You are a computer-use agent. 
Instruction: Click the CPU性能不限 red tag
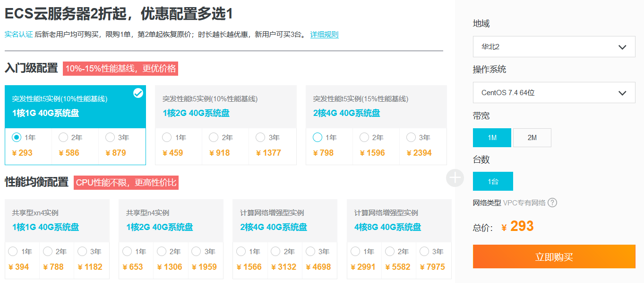pos(126,182)
